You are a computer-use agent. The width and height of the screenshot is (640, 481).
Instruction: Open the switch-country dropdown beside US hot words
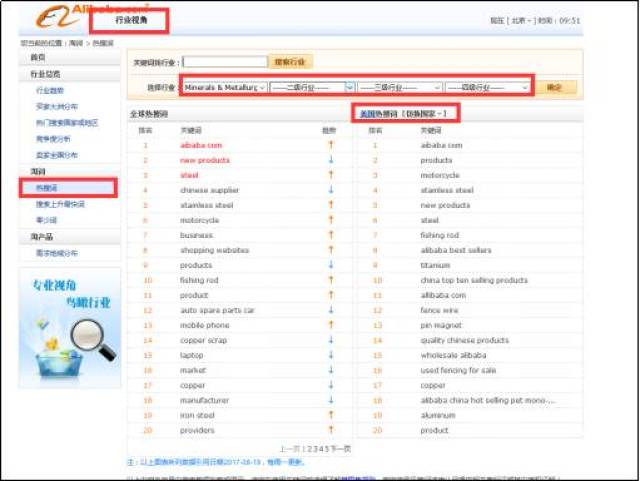click(x=424, y=114)
